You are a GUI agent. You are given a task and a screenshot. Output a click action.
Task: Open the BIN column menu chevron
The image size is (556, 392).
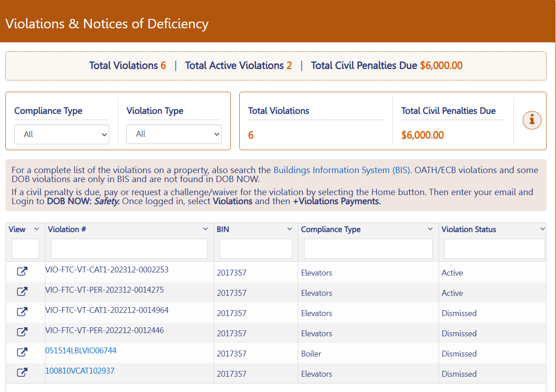click(x=290, y=229)
